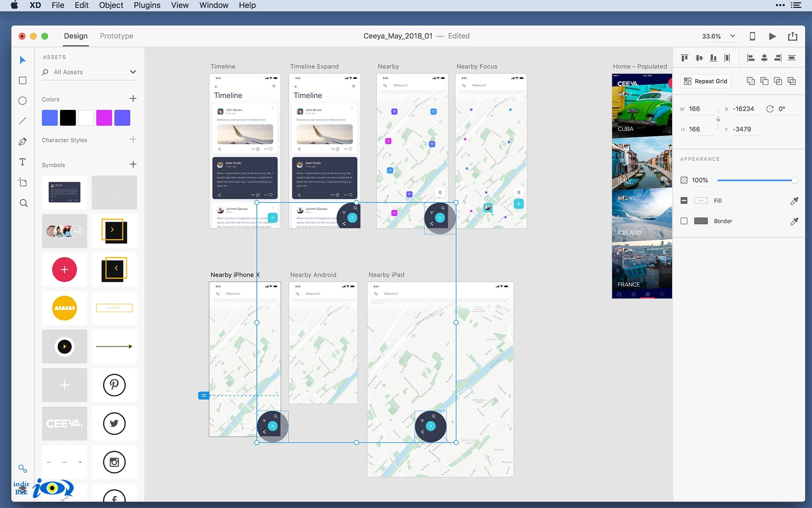Image resolution: width=812 pixels, height=508 pixels.
Task: Select the magenta color swatch
Action: point(104,118)
